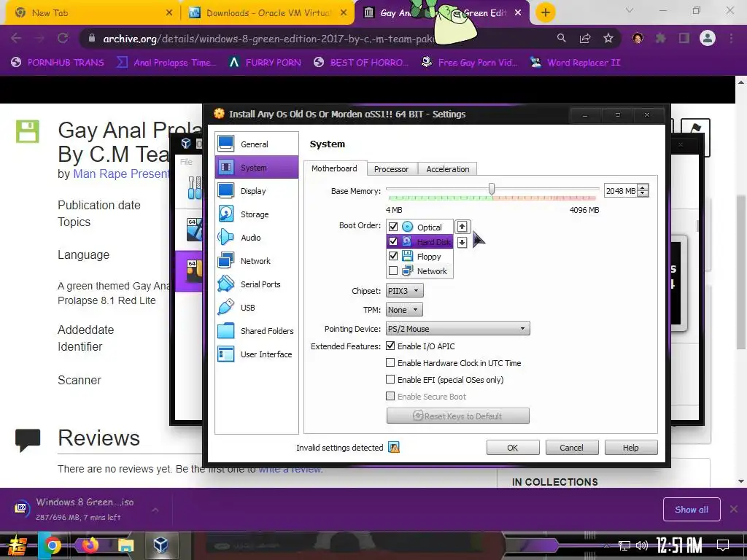Click the volume icon in system tray
This screenshot has height=560, width=747.
pos(642,545)
